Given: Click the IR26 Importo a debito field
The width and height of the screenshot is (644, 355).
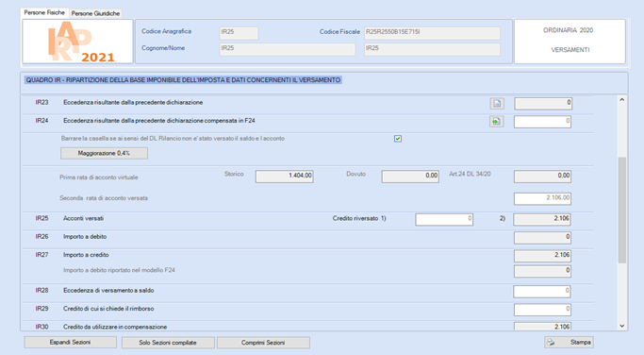Looking at the screenshot, I should (x=542, y=238).
